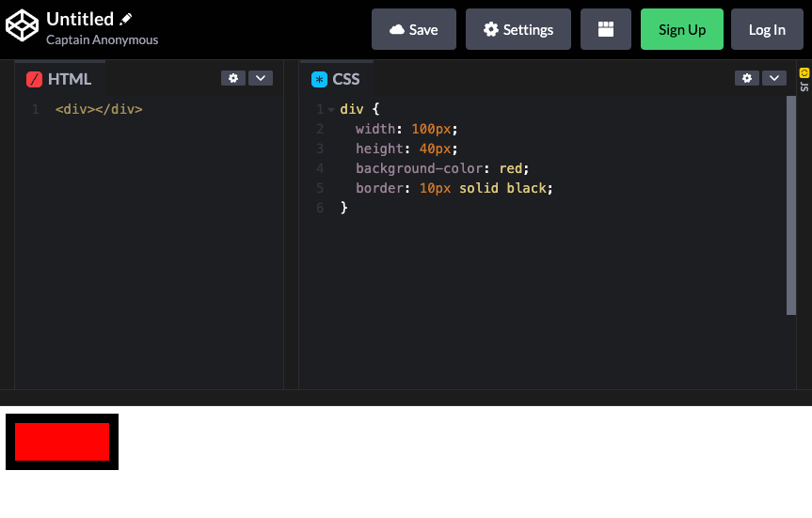Click the red box in preview
The image size is (812, 518).
coord(62,442)
